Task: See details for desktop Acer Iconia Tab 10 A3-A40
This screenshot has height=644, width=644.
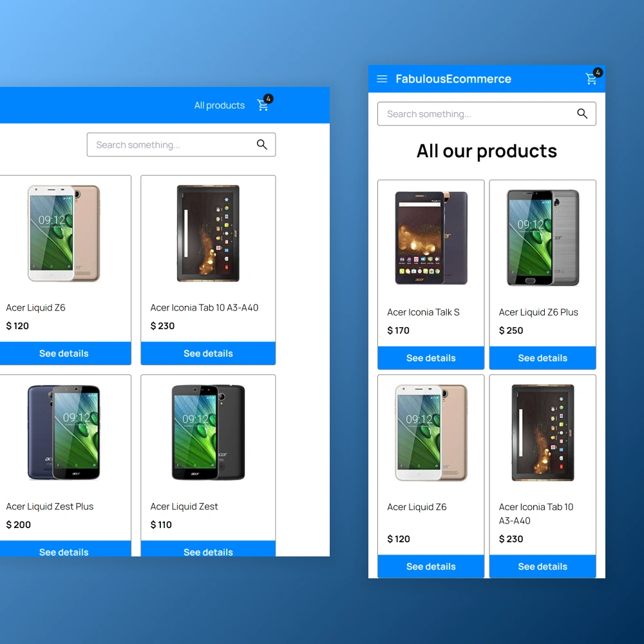Action: pos(208,353)
